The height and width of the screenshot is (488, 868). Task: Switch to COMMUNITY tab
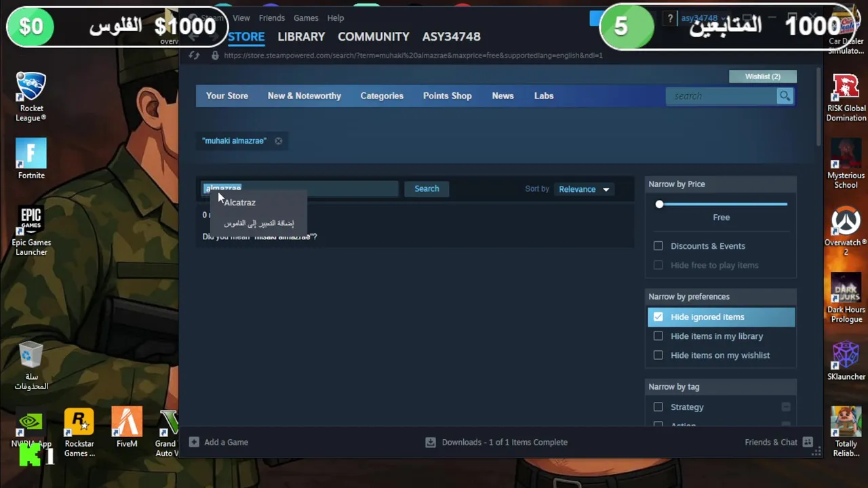click(374, 37)
